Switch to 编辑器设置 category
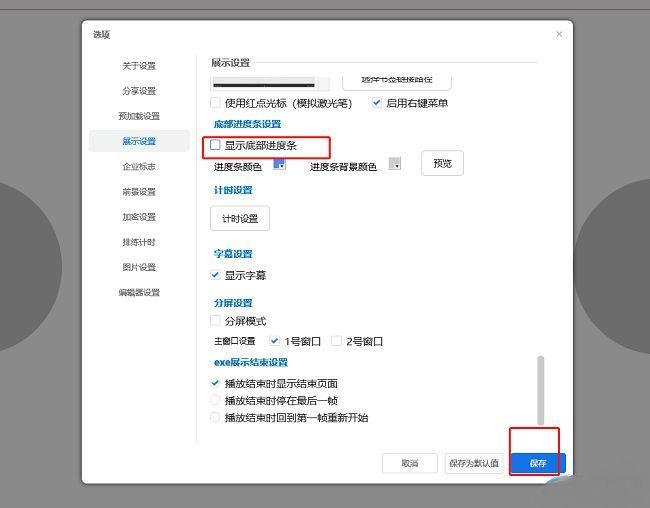Screen dimensions: 650x508 click(x=139, y=292)
